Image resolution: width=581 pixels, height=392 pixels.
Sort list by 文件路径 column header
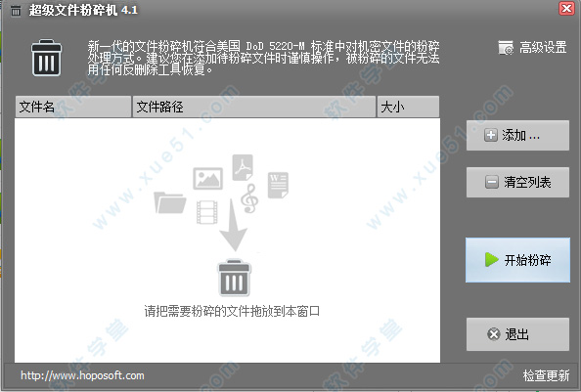point(254,107)
